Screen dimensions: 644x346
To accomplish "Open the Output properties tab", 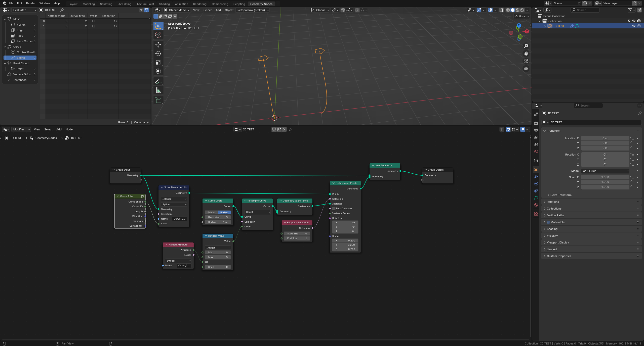I will pos(536,130).
